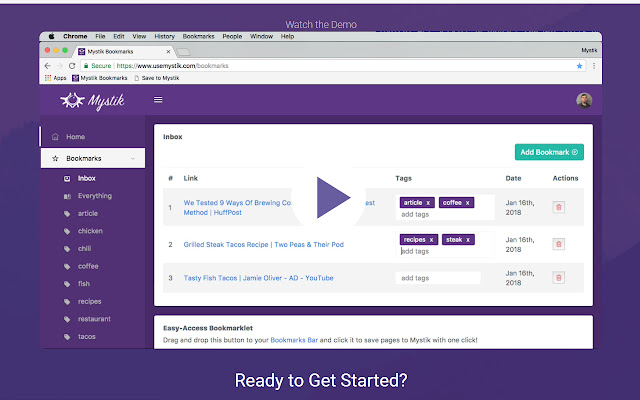Viewport: 640px width, 400px height.
Task: Open the user profile avatar
Action: pyautogui.click(x=584, y=100)
